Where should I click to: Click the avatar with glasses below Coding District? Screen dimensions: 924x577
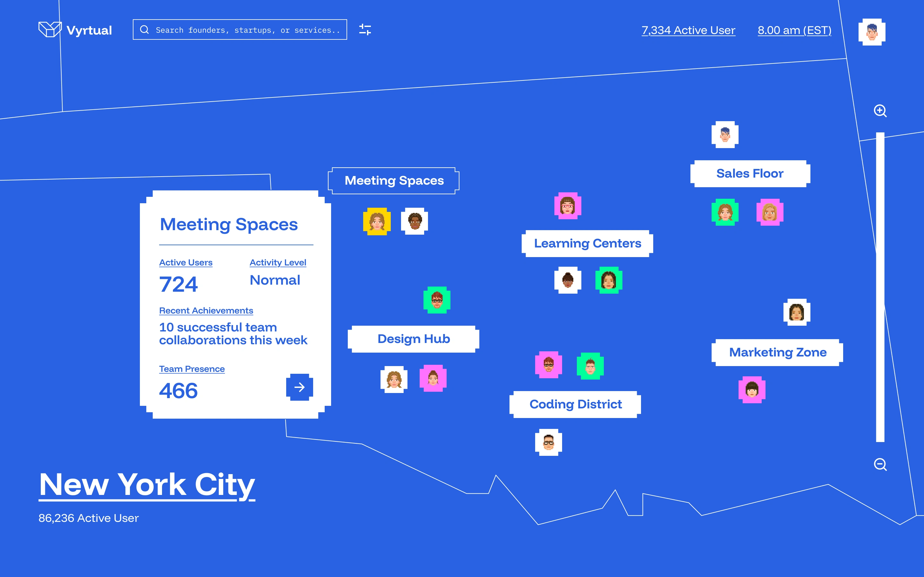(x=548, y=442)
